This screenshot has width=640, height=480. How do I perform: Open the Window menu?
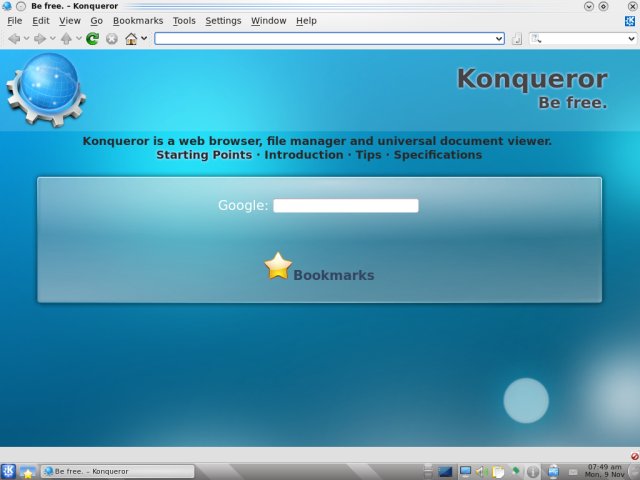[269, 21]
